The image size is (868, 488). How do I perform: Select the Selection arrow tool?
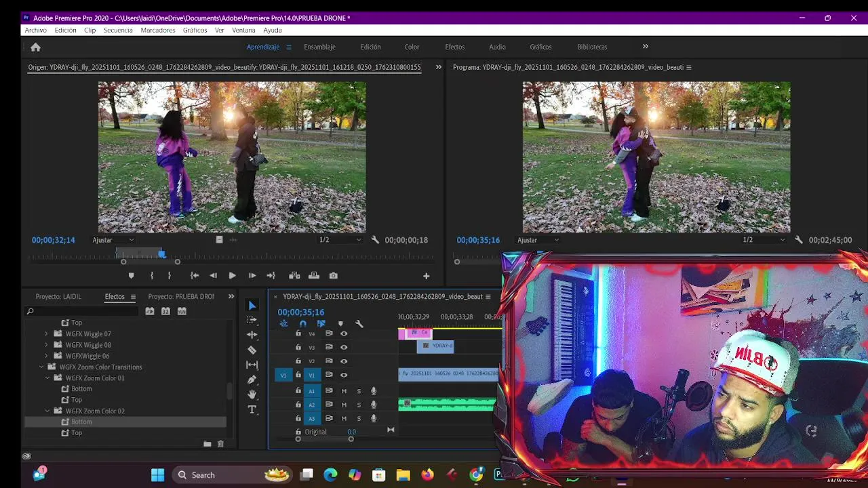coord(252,306)
